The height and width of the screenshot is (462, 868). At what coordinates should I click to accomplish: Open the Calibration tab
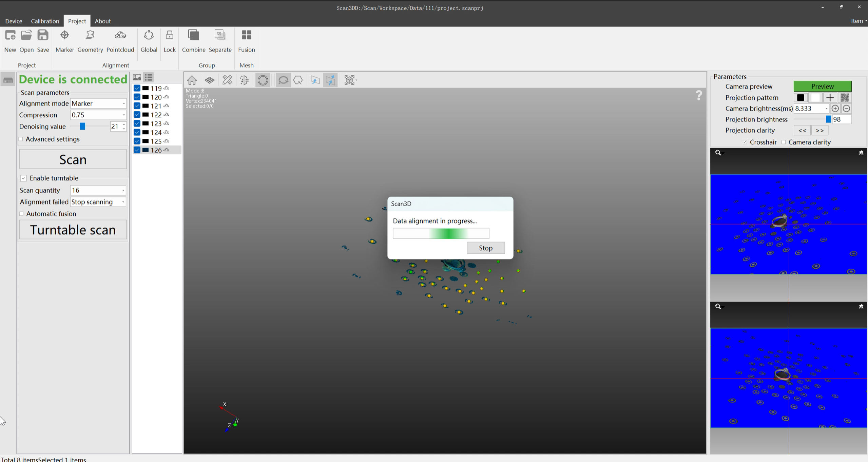click(45, 21)
